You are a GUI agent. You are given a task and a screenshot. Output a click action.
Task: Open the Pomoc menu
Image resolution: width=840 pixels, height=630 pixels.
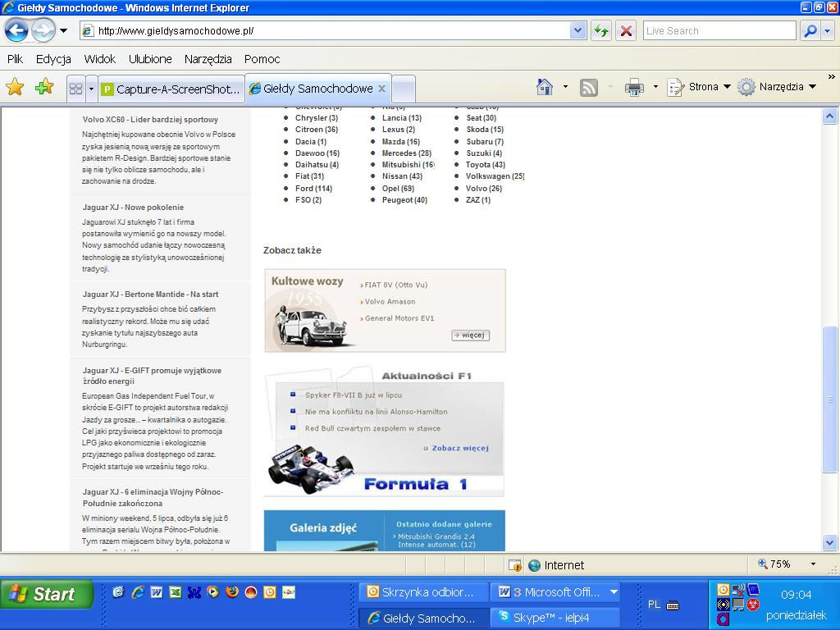[x=262, y=59]
